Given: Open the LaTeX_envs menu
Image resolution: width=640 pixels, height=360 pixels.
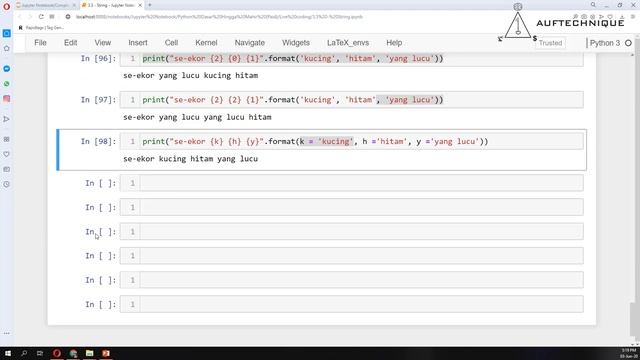Looking at the screenshot, I should pos(348,43).
